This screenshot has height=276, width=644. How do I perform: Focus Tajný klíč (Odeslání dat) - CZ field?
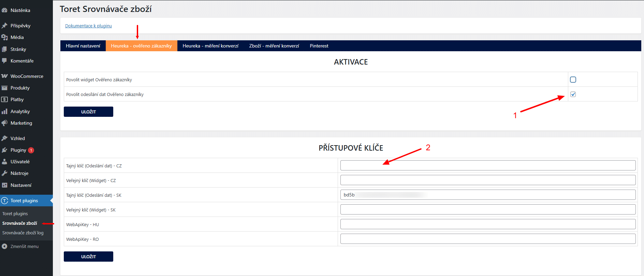pyautogui.click(x=488, y=165)
